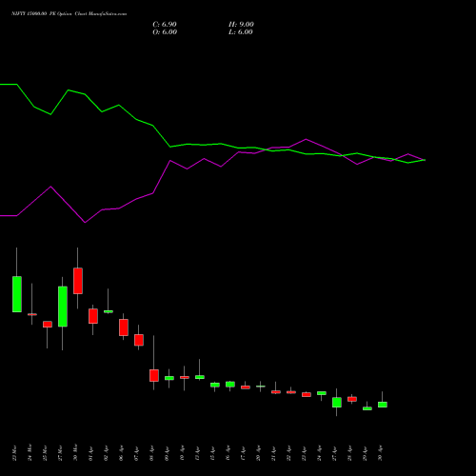The height and width of the screenshot is (476, 476).
Task: Click the 09 Apr date label
Action: 167,453
